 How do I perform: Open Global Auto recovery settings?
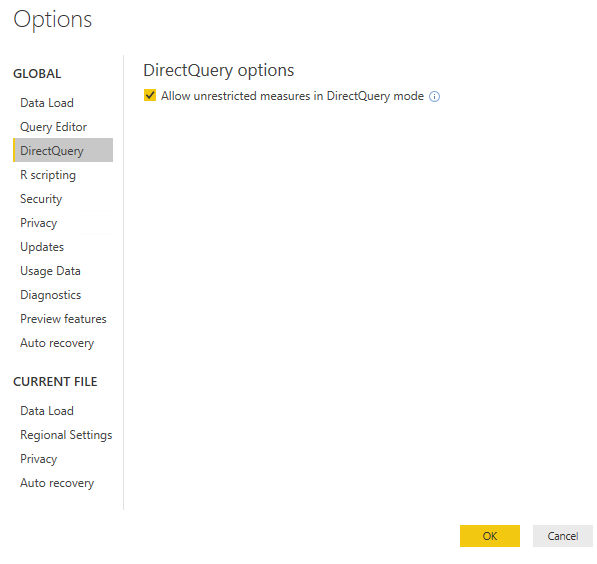click(x=57, y=343)
